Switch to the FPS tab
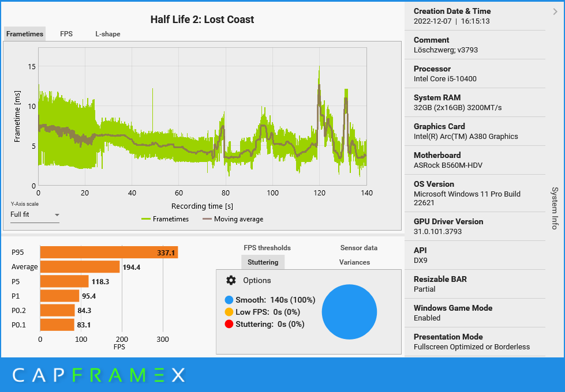The height and width of the screenshot is (392, 565). [x=66, y=34]
